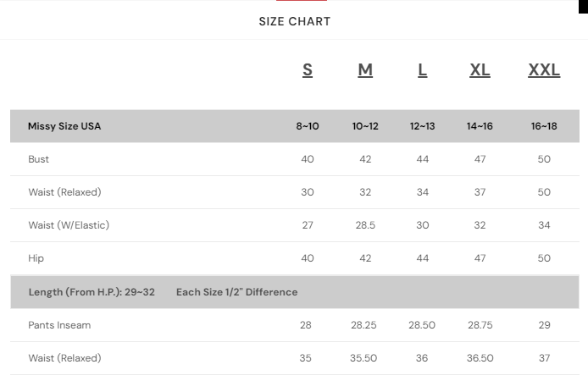Click the black close button at top right

click(583, 7)
